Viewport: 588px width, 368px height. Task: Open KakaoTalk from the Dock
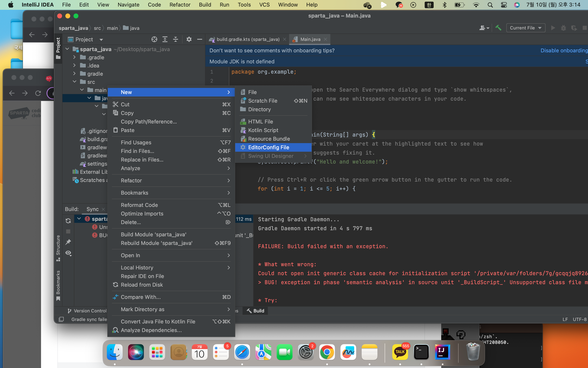pyautogui.click(x=400, y=352)
